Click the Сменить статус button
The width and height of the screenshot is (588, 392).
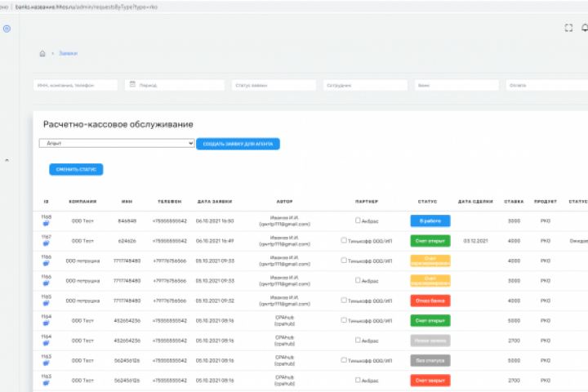pyautogui.click(x=76, y=170)
